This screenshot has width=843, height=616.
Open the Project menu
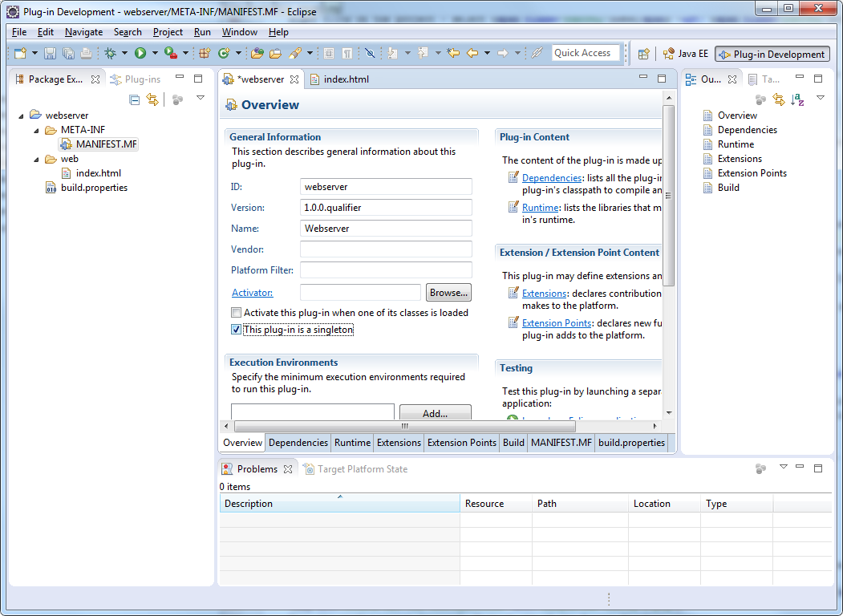coord(168,32)
